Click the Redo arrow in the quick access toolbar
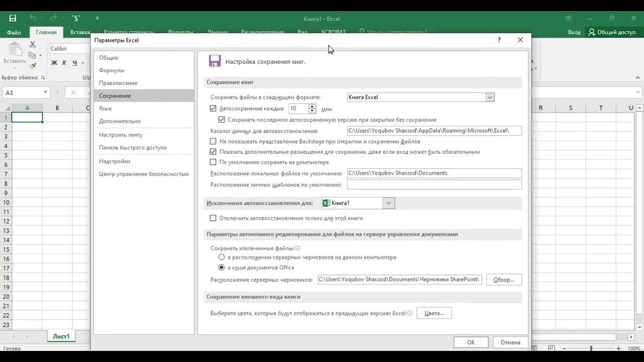644x362 pixels. [x=53, y=18]
